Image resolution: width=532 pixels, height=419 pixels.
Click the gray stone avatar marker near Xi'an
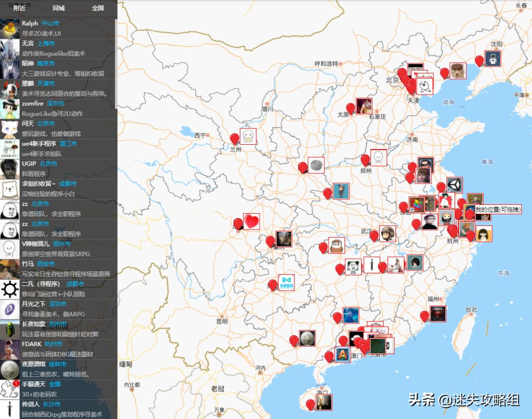pyautogui.click(x=316, y=165)
